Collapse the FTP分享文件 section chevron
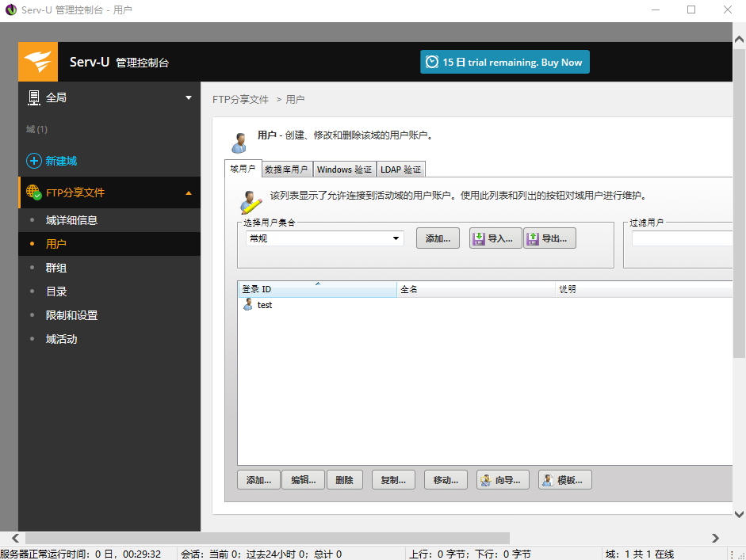This screenshot has height=560, width=746. point(188,192)
